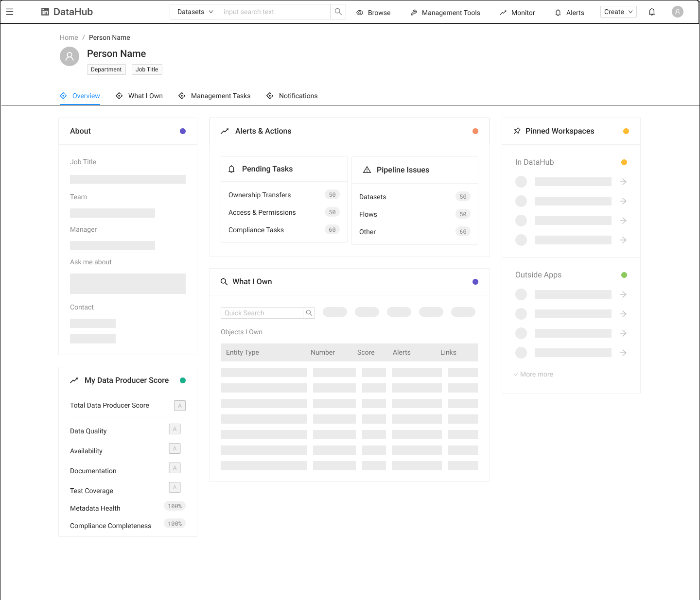Expand More more in Pinned Workspaces
This screenshot has height=600, width=700.
click(x=533, y=374)
